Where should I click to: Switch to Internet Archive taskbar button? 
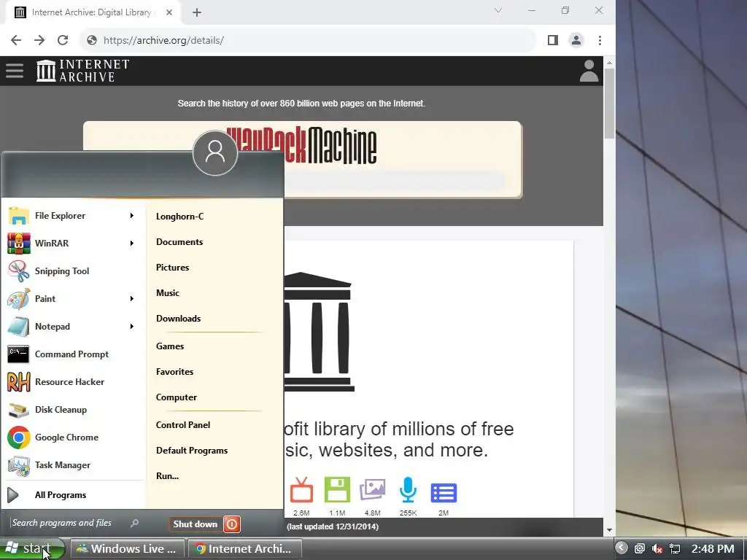pyautogui.click(x=245, y=548)
